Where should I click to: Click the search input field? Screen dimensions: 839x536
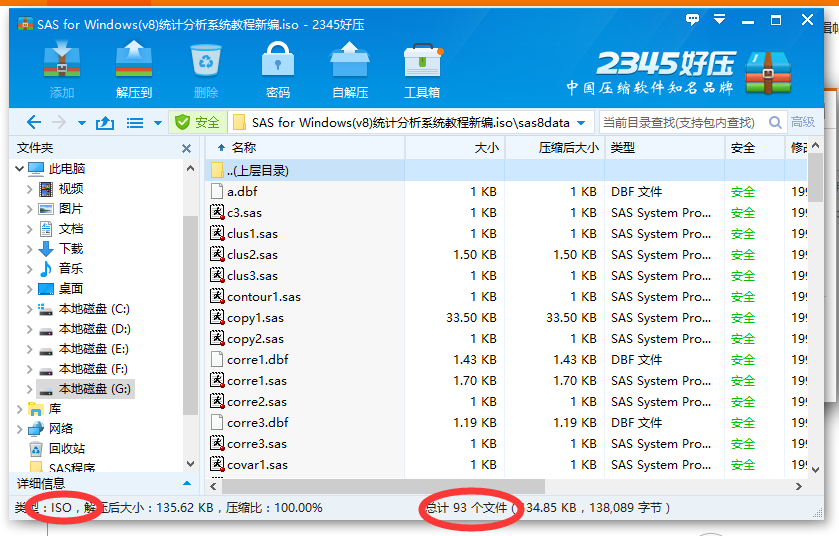(682, 122)
